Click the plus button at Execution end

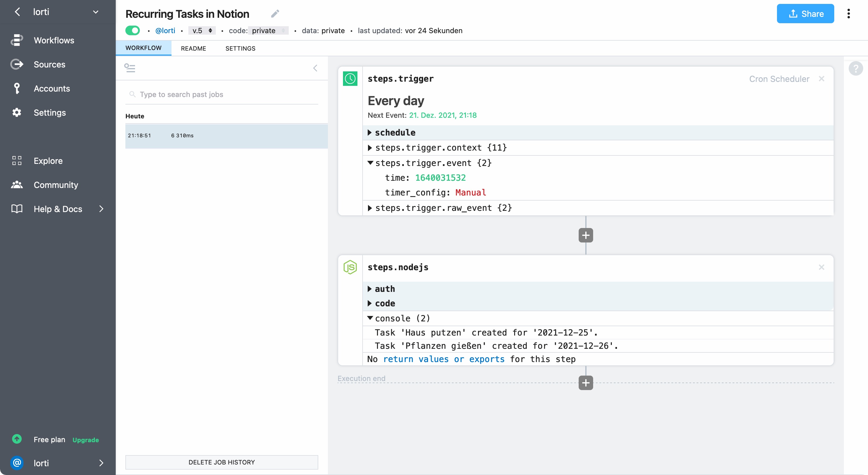(x=586, y=383)
